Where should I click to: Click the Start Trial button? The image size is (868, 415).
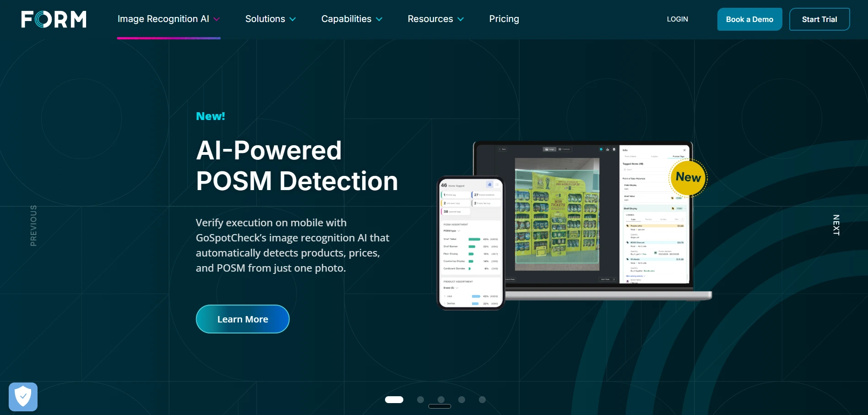click(819, 19)
